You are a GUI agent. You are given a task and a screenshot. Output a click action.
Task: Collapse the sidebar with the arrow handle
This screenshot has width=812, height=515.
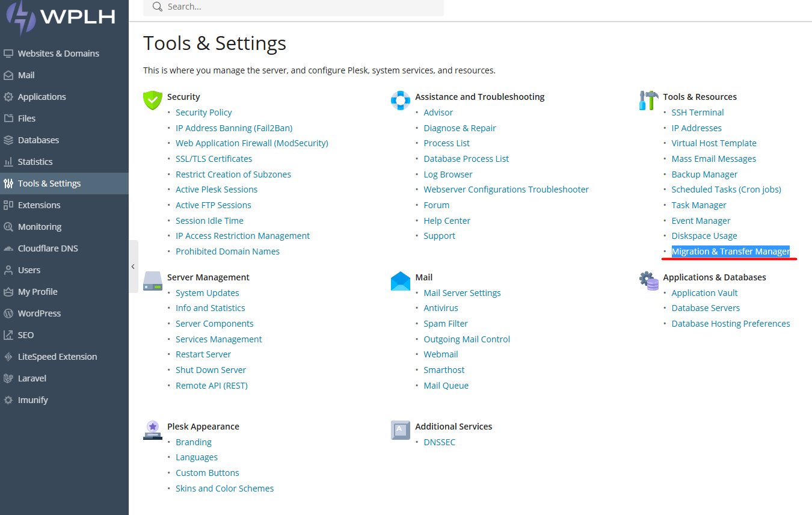coord(133,267)
